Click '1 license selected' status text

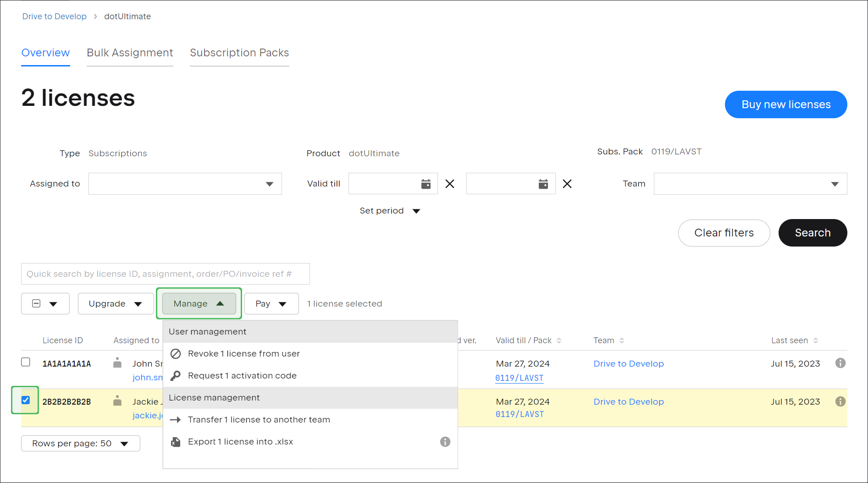[x=344, y=303]
